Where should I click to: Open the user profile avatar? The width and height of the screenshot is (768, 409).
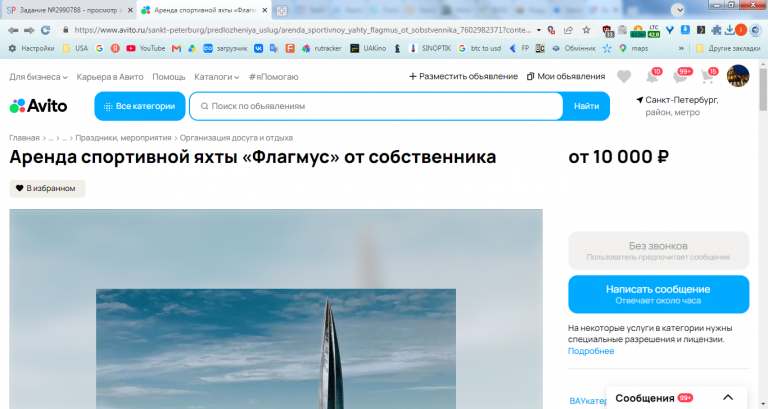tap(738, 76)
